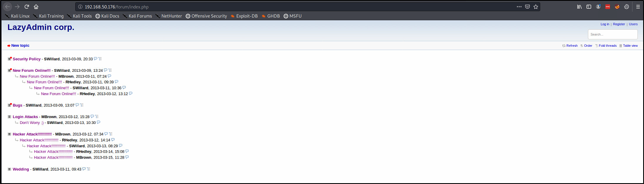644x184 pixels.
Task: Open the FoxyProxy extension icon
Action: click(617, 7)
